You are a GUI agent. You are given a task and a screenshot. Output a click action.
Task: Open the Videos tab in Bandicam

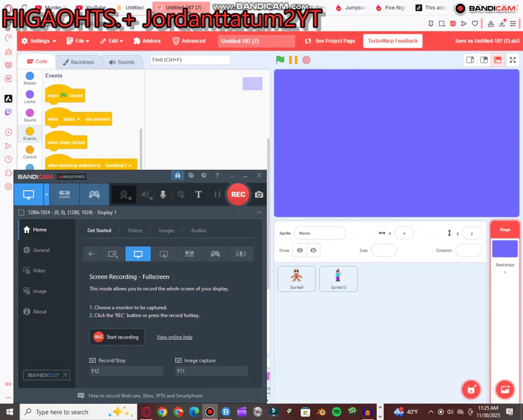point(135,231)
